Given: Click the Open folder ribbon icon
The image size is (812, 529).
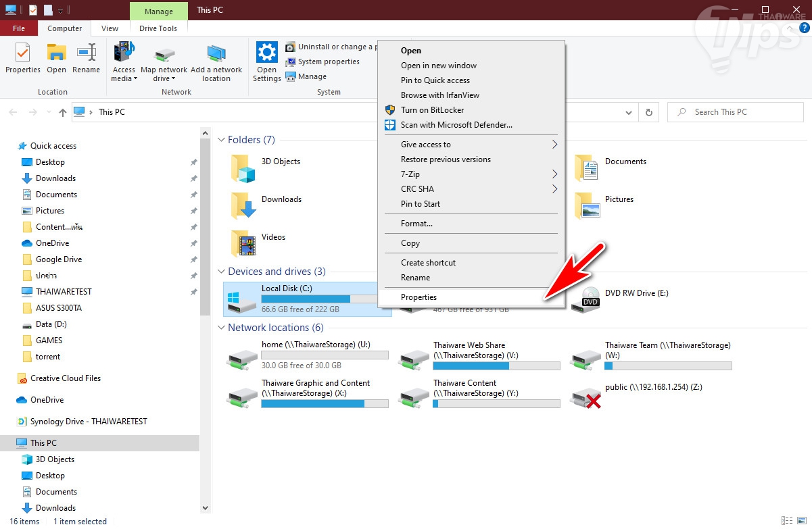Looking at the screenshot, I should pyautogui.click(x=56, y=58).
